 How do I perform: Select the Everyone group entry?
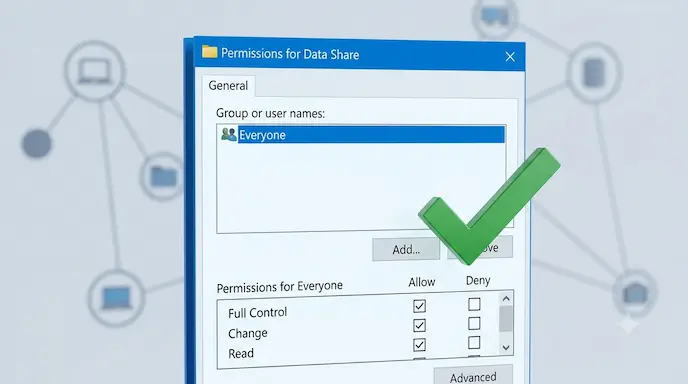coord(371,135)
